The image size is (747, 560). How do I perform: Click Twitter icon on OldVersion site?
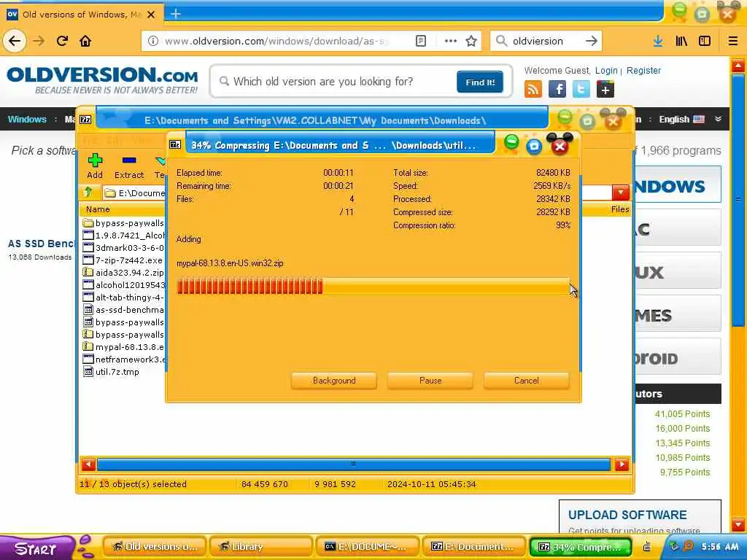click(x=581, y=89)
